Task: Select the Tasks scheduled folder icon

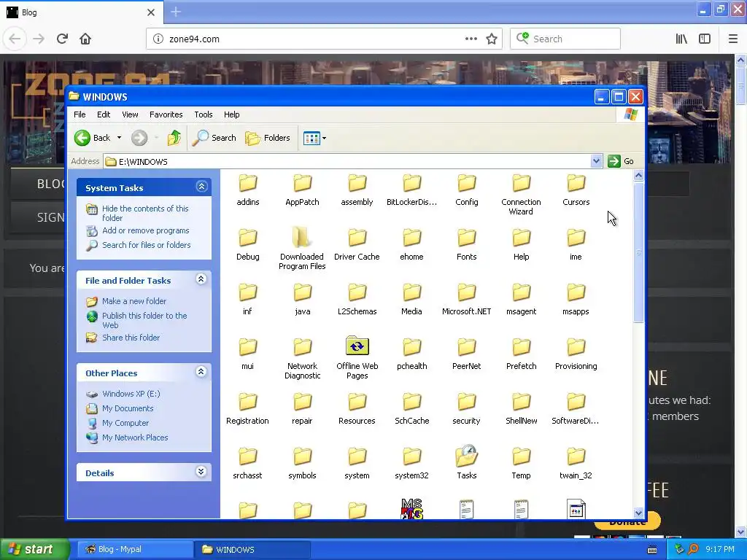Action: 467,456
